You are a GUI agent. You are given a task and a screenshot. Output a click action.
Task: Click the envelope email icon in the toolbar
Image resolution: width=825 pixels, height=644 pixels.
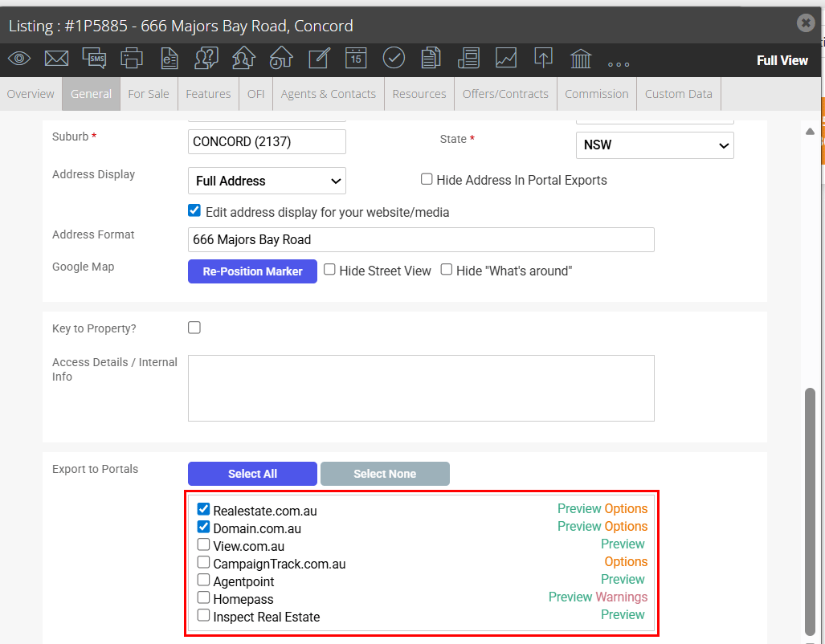(x=56, y=58)
